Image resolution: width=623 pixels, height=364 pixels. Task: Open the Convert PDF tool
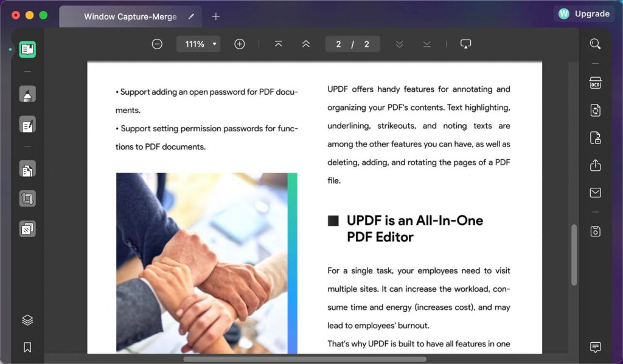point(595,110)
